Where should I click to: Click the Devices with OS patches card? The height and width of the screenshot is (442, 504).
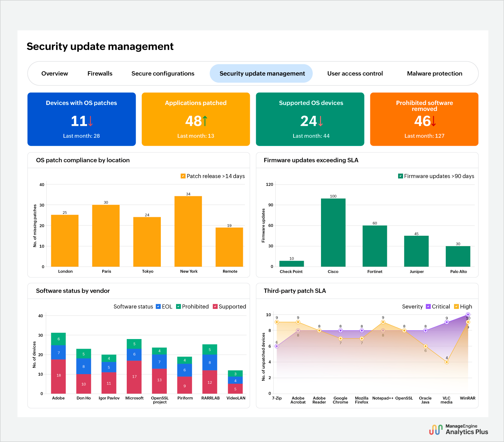pos(82,119)
